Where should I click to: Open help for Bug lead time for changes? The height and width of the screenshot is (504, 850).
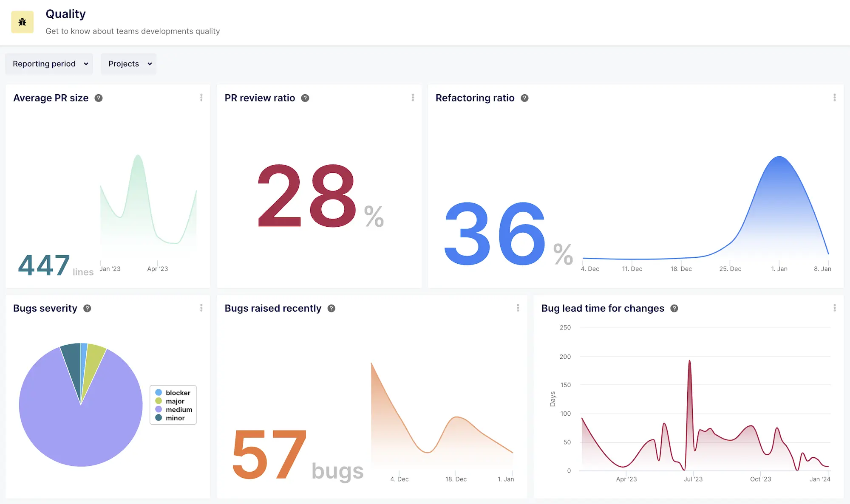[674, 308]
